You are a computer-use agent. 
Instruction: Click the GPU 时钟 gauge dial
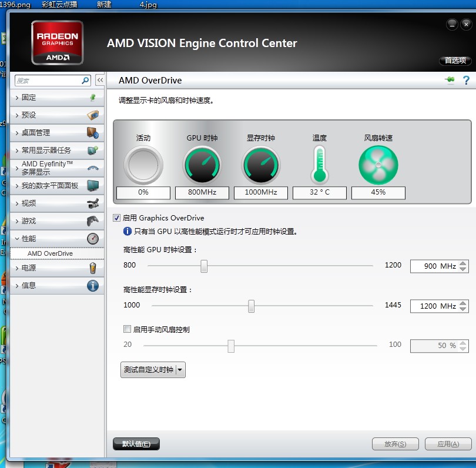click(202, 165)
